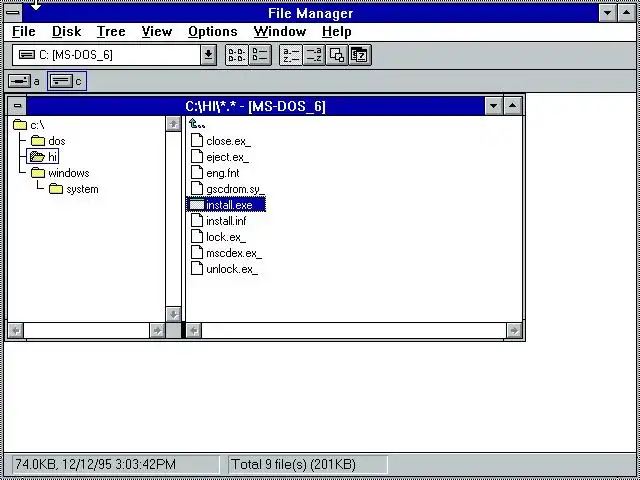This screenshot has width=640, height=480.
Task: Select file install.inf
Action: click(x=218, y=221)
